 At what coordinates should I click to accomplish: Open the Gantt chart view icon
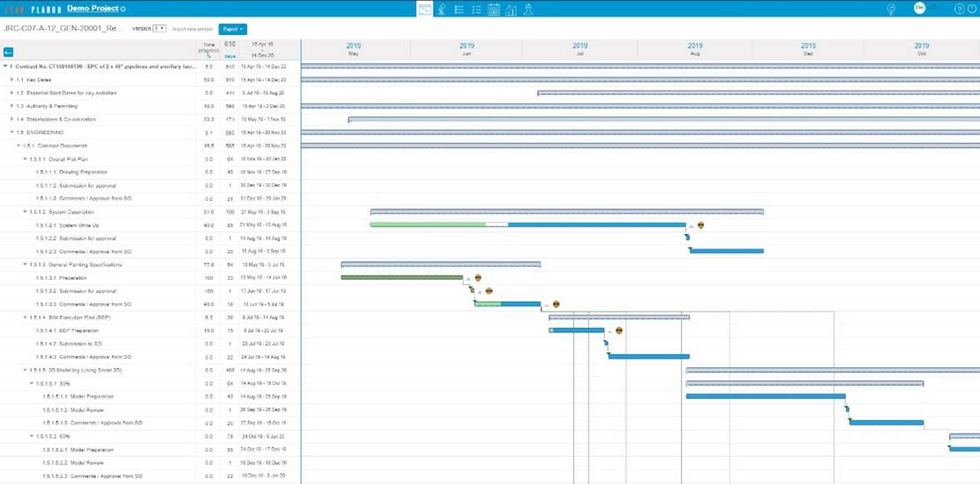tap(425, 9)
